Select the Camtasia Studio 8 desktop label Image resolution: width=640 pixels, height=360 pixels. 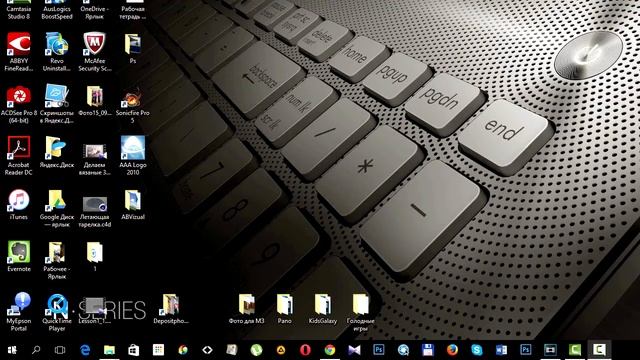pyautogui.click(x=19, y=13)
